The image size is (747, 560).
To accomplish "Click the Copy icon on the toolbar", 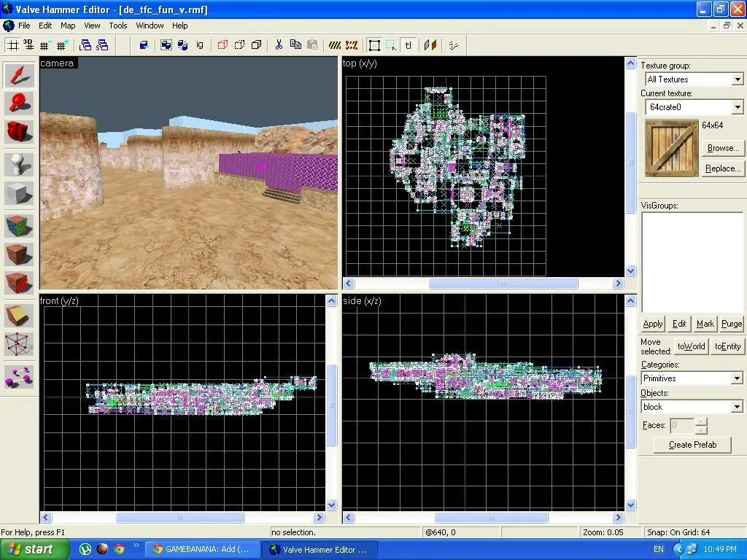I will (x=297, y=44).
